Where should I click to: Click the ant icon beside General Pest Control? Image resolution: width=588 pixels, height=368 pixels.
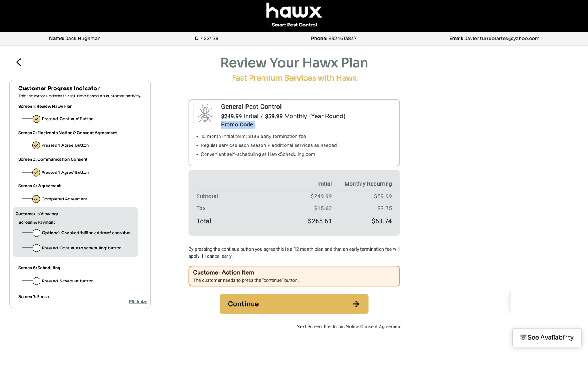coord(205,113)
